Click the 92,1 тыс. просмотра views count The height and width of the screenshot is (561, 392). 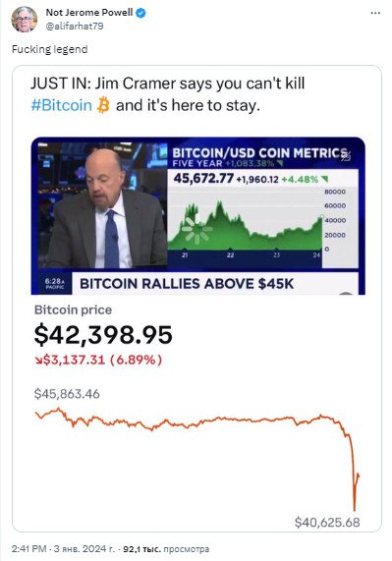click(166, 549)
